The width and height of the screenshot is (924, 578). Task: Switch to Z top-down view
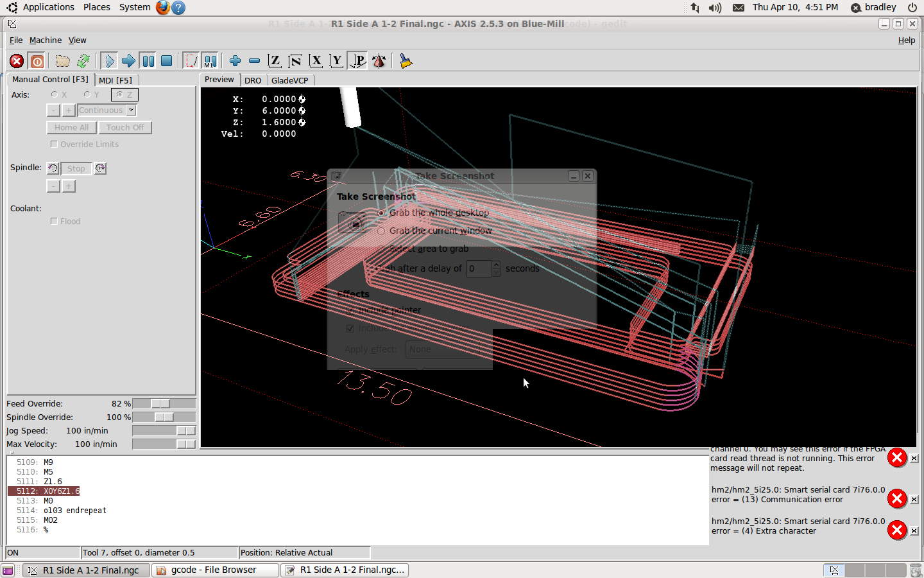tap(275, 61)
